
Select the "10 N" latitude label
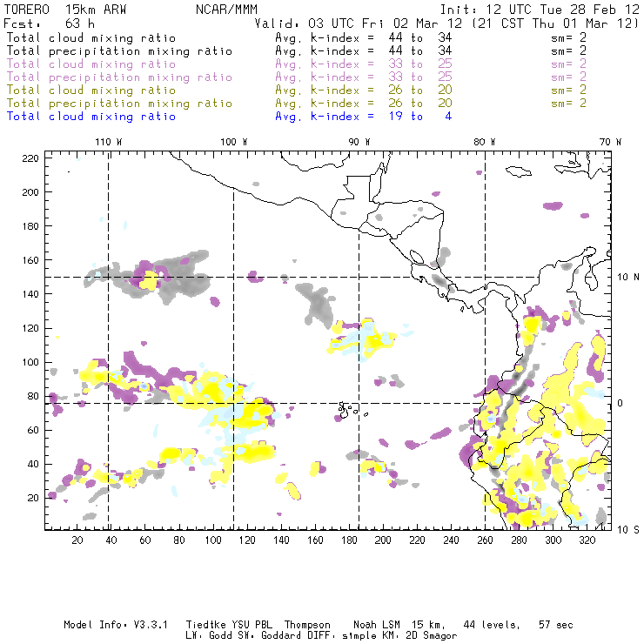pos(628,278)
